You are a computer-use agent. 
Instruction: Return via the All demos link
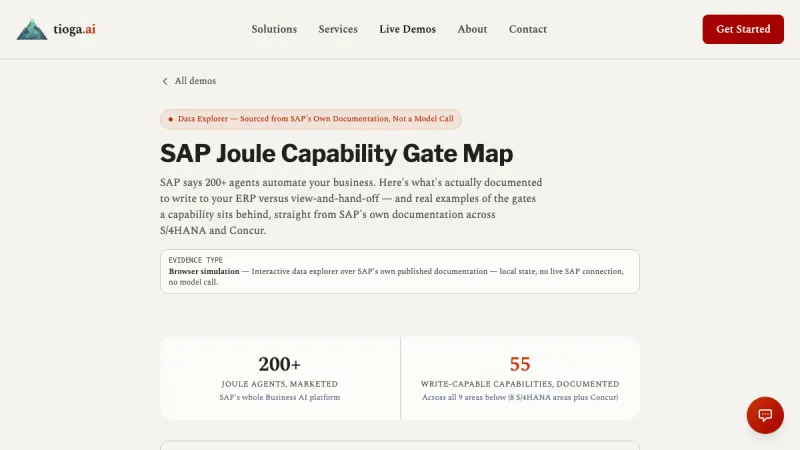[x=195, y=81]
